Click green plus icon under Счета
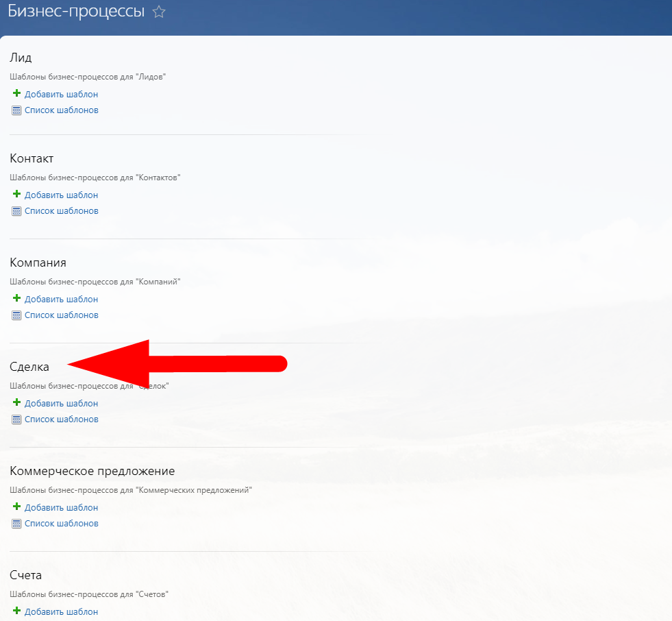 16,611
